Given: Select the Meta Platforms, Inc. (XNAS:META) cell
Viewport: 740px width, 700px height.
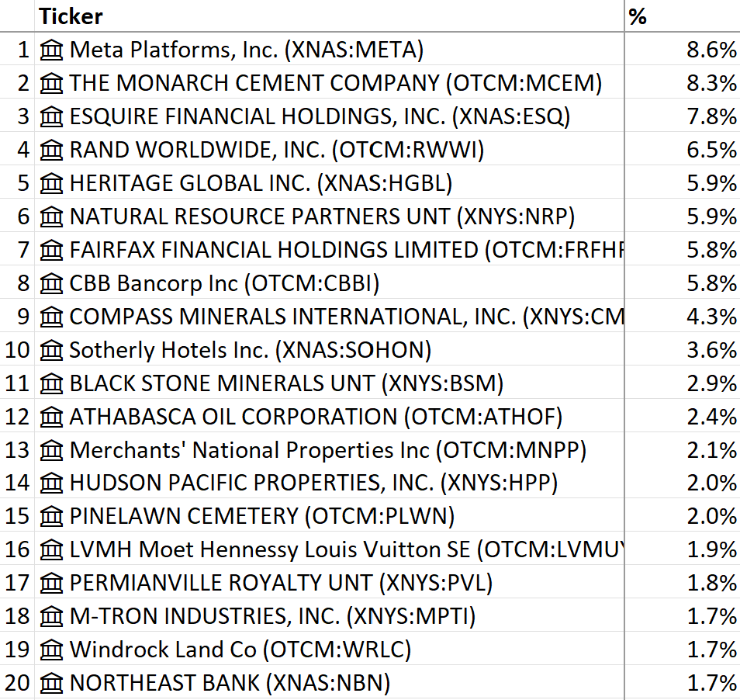Looking at the screenshot, I should pos(330,50).
